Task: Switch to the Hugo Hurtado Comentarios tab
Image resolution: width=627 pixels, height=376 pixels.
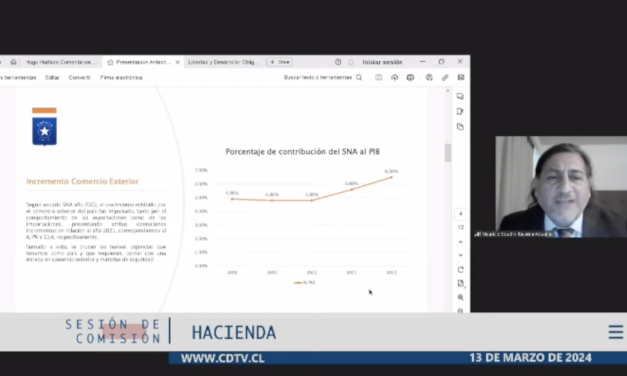Action: 61,62
